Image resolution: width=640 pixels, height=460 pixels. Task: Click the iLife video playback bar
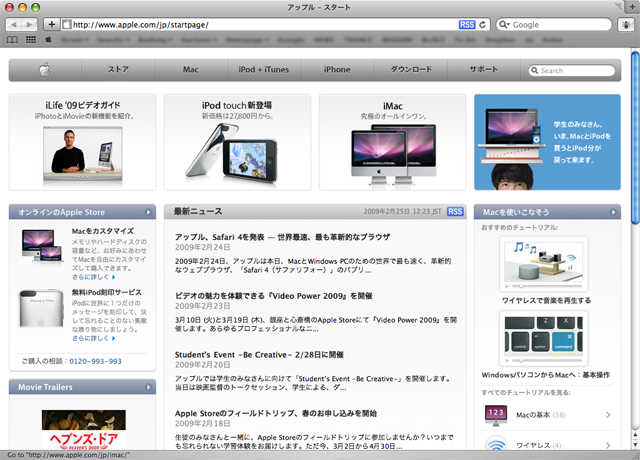coord(83,178)
